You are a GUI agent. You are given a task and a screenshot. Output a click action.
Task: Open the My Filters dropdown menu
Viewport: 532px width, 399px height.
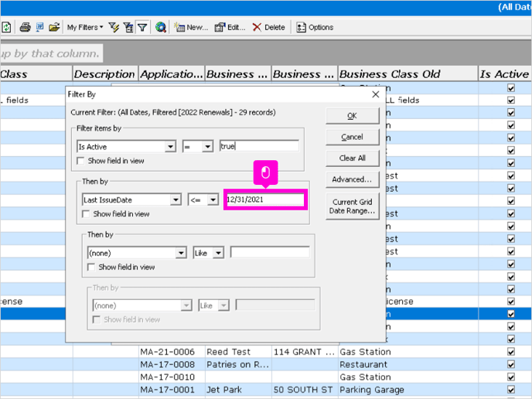point(85,27)
